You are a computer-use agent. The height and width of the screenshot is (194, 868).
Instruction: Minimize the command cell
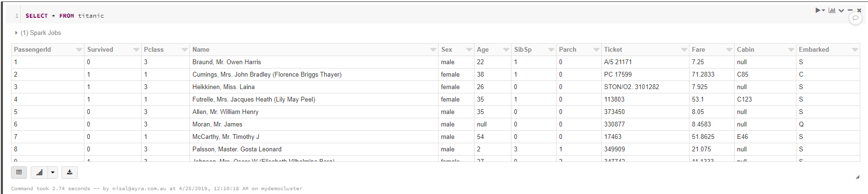pos(850,10)
